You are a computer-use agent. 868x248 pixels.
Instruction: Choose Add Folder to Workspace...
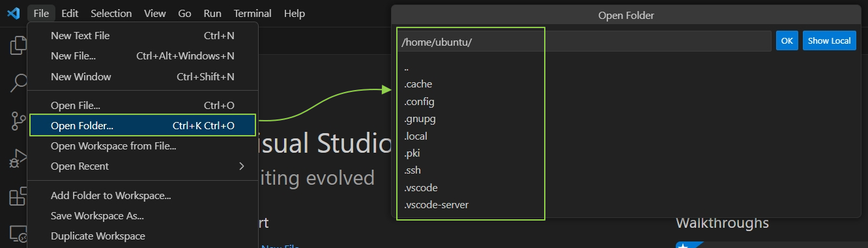tap(143, 195)
